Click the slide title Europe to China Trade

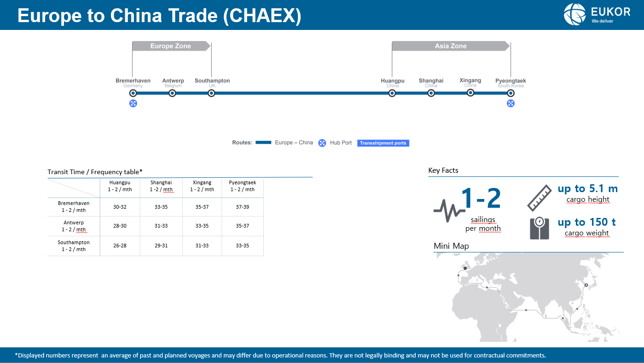[x=159, y=16]
